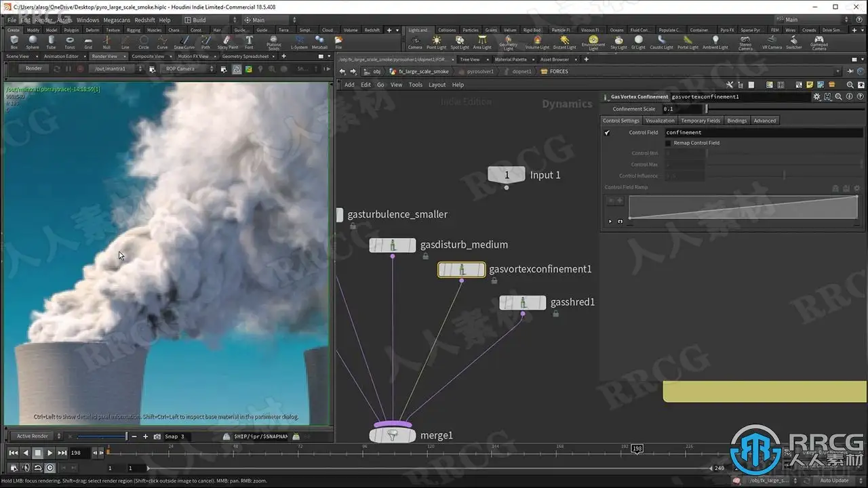Click the Render button

(34, 68)
